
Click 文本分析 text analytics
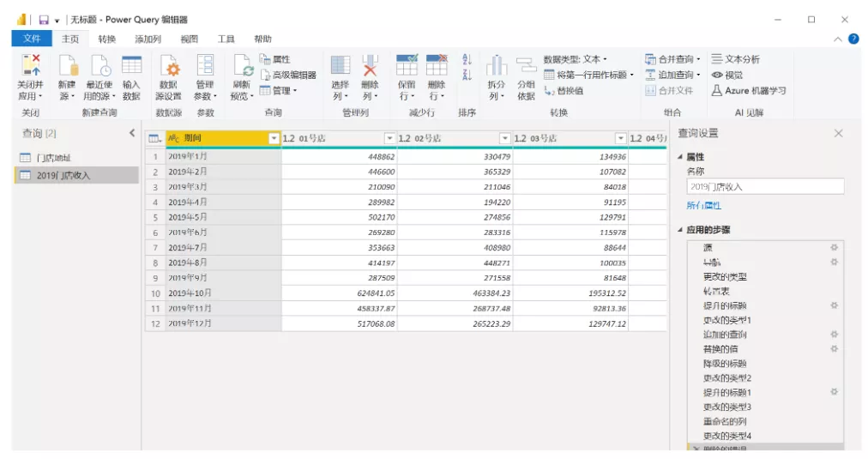[x=736, y=59]
